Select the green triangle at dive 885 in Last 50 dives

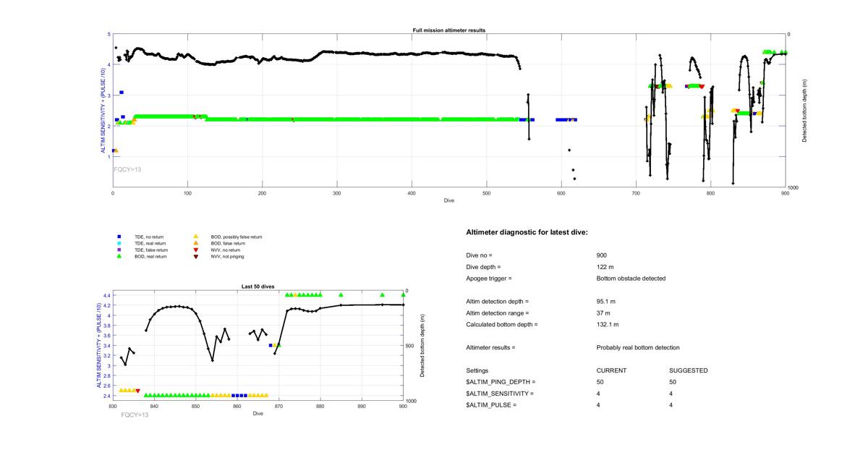pos(341,294)
